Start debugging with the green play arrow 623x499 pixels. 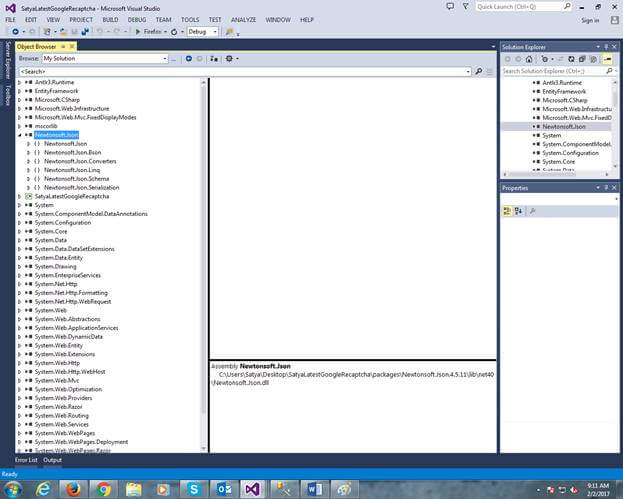click(x=138, y=31)
